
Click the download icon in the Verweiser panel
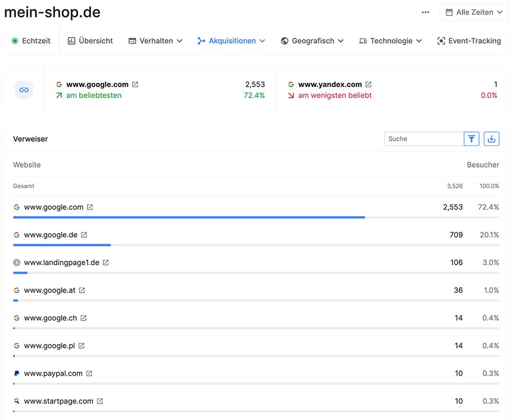[491, 139]
